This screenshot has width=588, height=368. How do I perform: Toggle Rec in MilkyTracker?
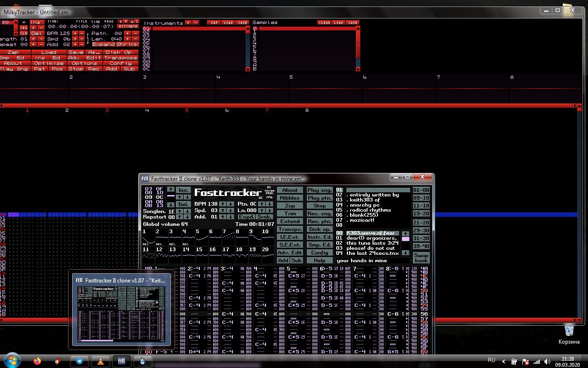94,69
